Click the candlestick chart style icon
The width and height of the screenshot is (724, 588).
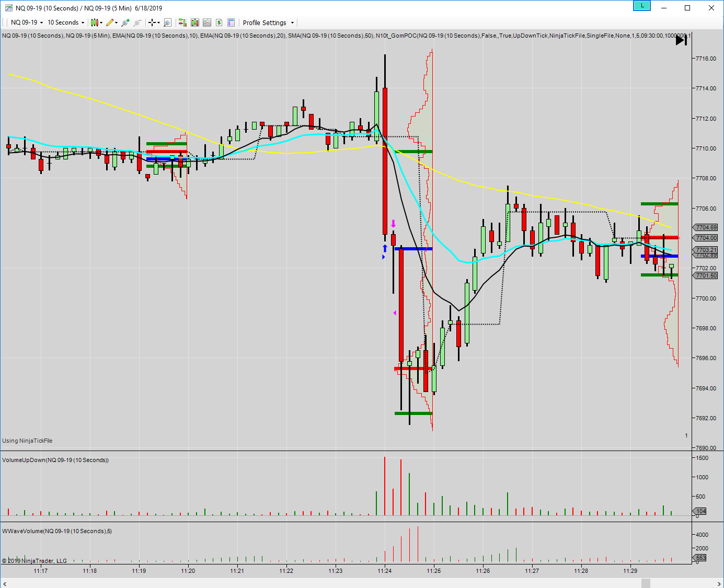[94, 22]
